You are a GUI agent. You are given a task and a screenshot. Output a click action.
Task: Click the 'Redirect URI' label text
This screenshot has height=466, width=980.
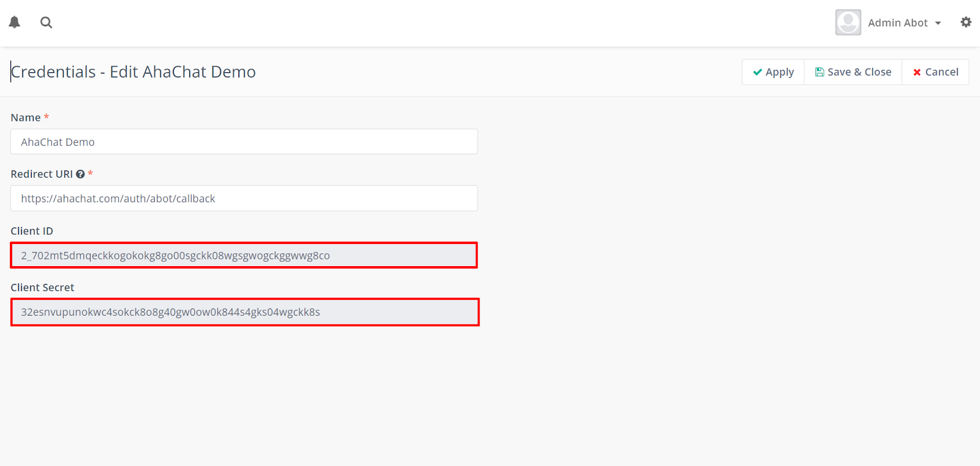pos(42,174)
